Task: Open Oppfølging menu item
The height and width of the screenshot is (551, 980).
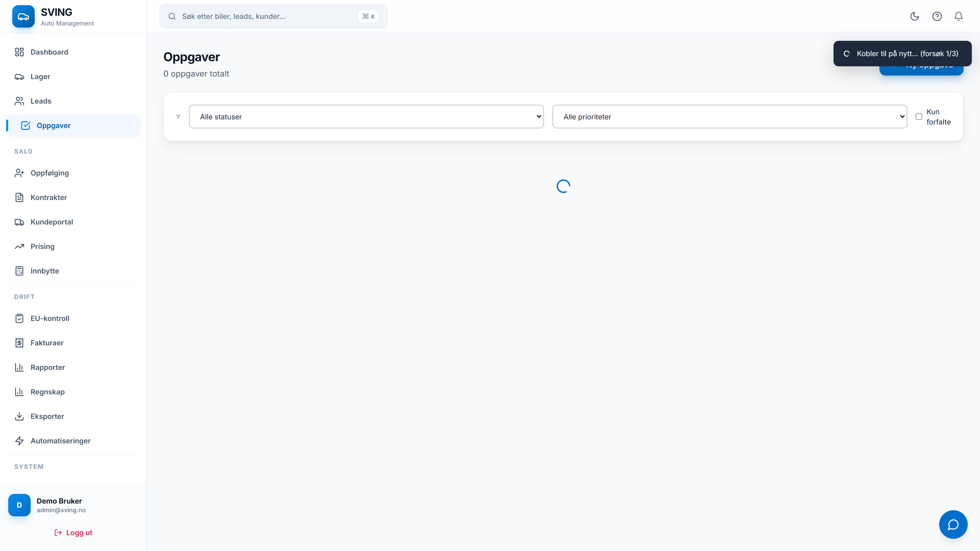Action: [x=73, y=173]
